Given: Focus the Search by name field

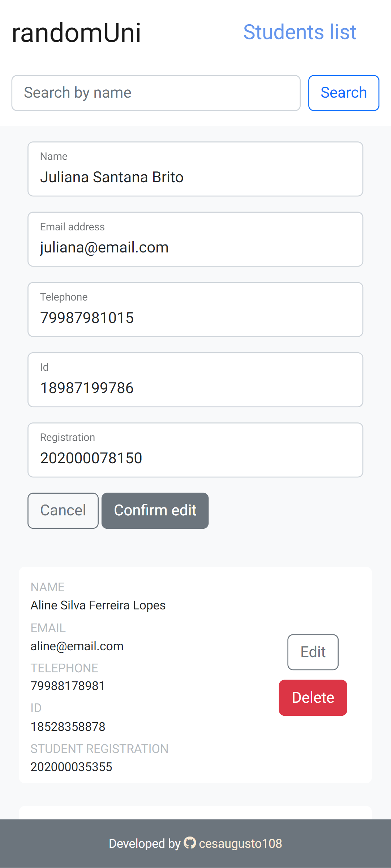Looking at the screenshot, I should click(x=155, y=93).
